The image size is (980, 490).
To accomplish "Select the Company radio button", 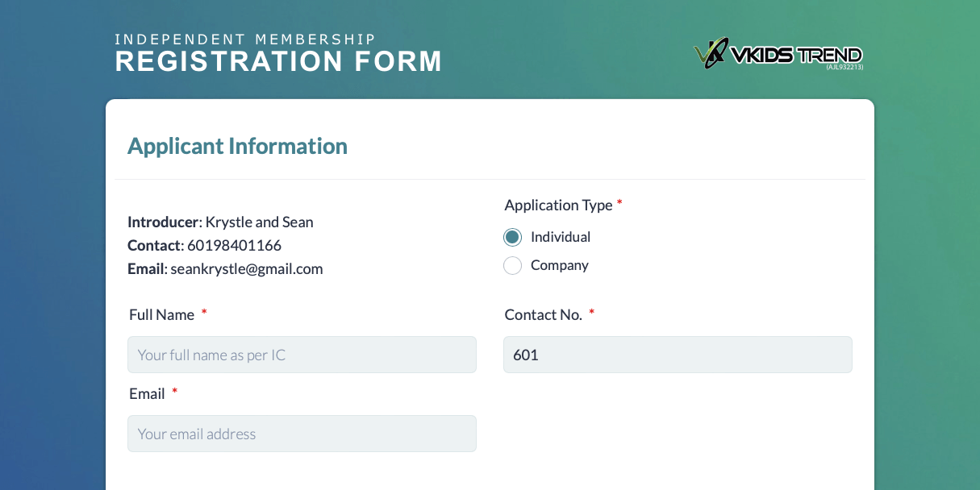I will coord(512,265).
